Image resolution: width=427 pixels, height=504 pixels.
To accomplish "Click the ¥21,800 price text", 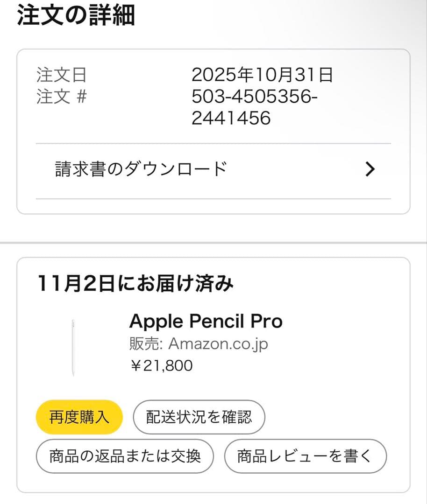I will tap(161, 365).
